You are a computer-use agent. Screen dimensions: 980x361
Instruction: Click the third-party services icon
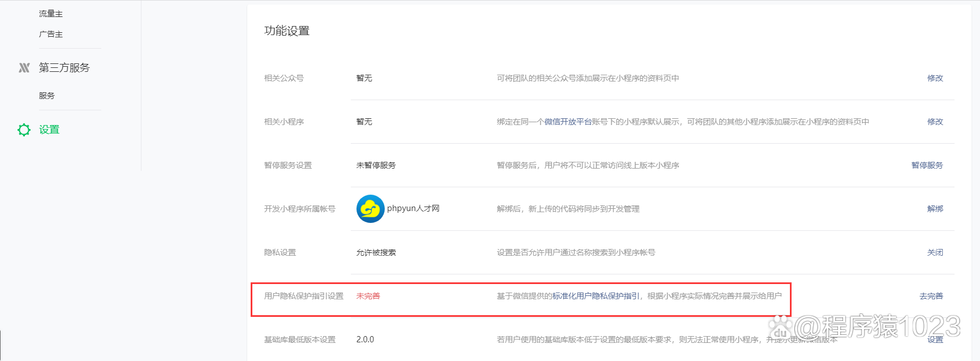point(24,68)
